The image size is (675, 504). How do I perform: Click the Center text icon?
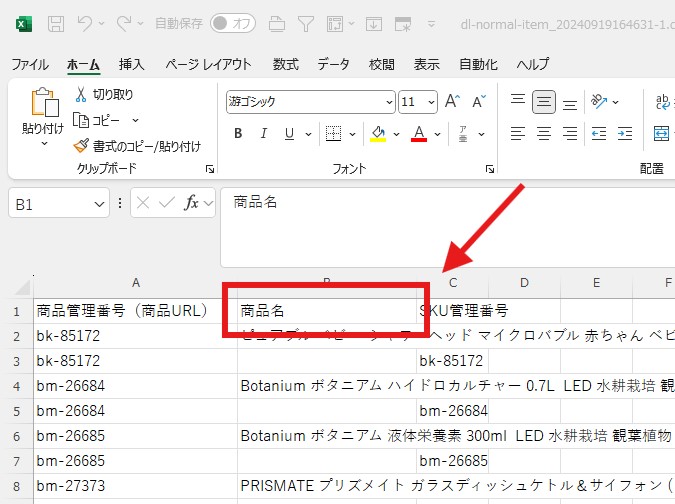click(544, 134)
